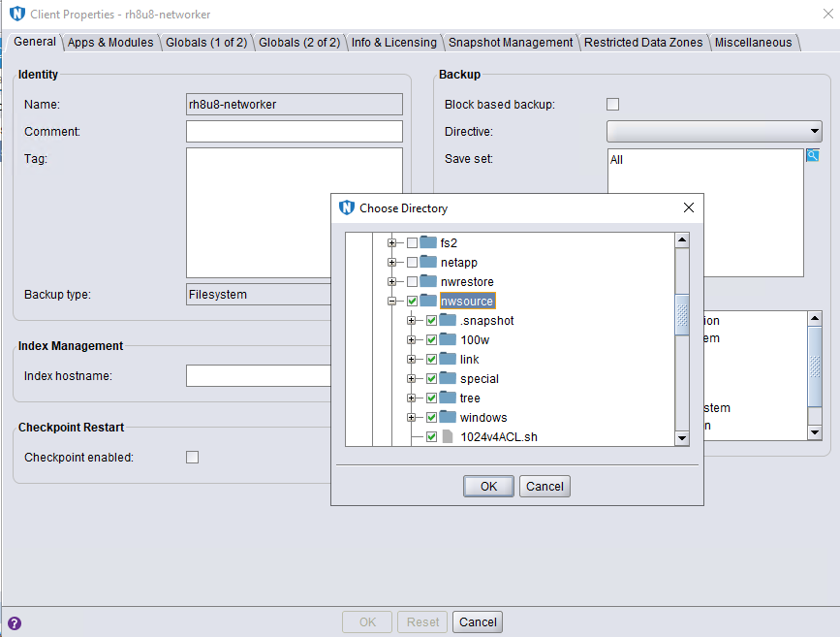Expand the .snapshot tree node
Screen dimensions: 840x637
click(x=412, y=321)
